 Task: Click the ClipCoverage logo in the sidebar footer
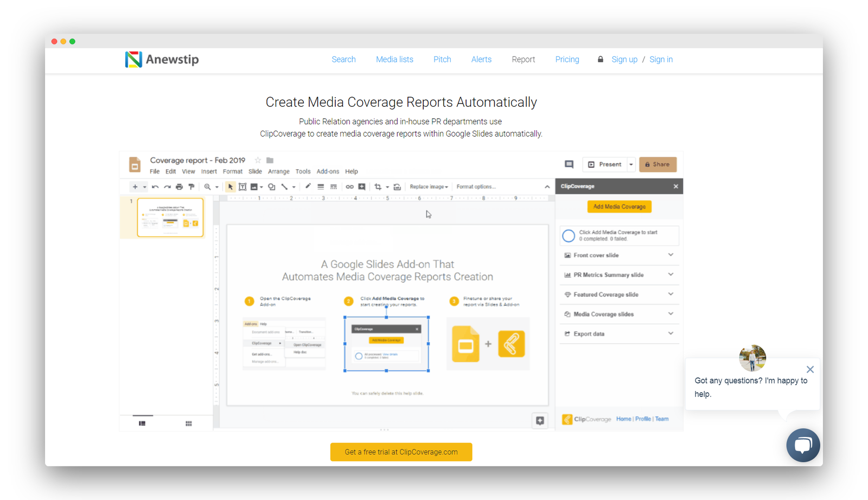pos(586,419)
